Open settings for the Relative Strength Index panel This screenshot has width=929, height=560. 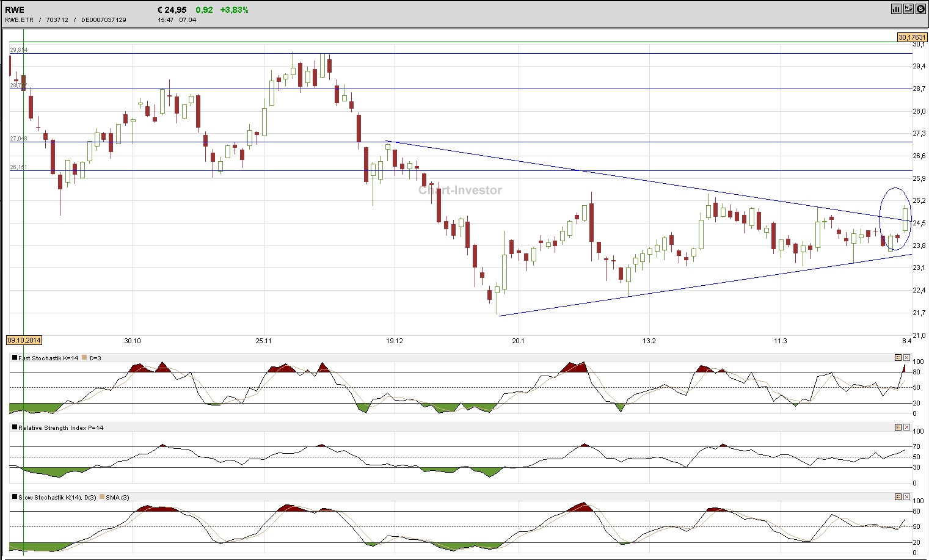(x=898, y=427)
